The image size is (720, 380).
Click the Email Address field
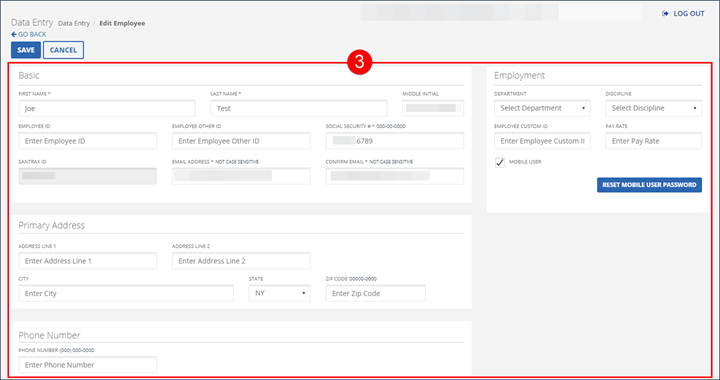[x=241, y=176]
